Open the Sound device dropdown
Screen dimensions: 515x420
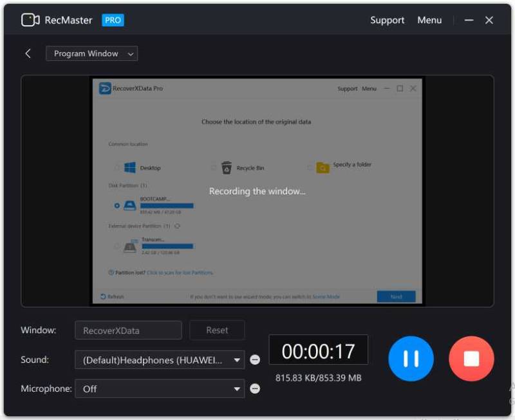(160, 360)
